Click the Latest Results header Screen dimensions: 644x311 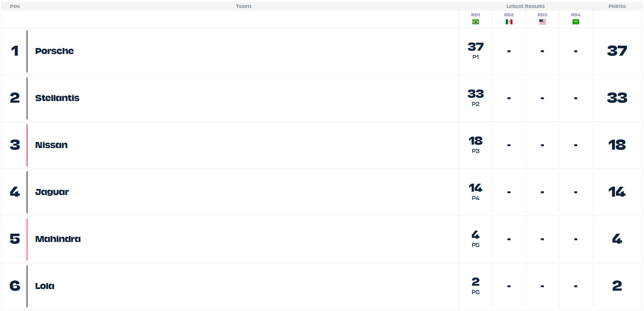pos(525,6)
